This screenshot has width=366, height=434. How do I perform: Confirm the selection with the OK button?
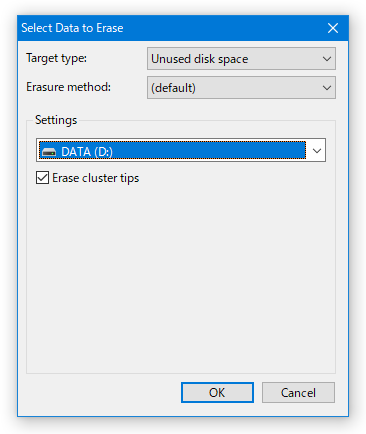point(217,392)
